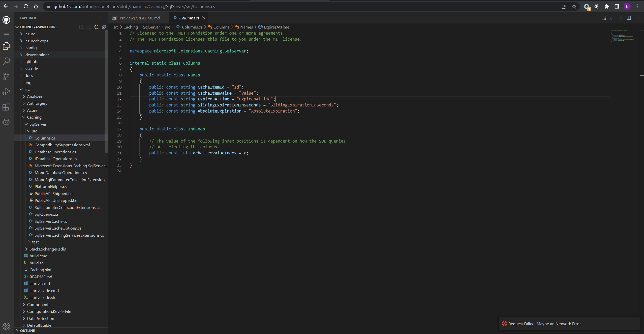Open the Run and Debug view icon
Image resolution: width=644 pixels, height=334 pixels.
coord(6,92)
